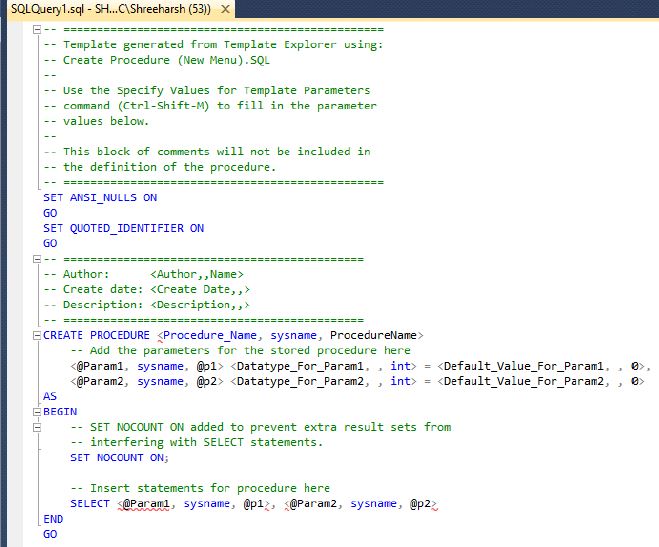
Task: Click the Procedure_Name template parameter
Action: [210, 335]
